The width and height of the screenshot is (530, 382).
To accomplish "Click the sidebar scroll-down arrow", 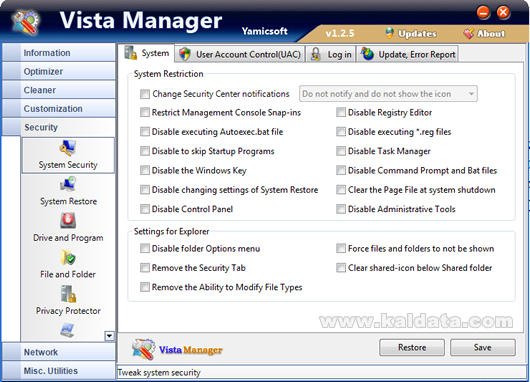I will (109, 336).
